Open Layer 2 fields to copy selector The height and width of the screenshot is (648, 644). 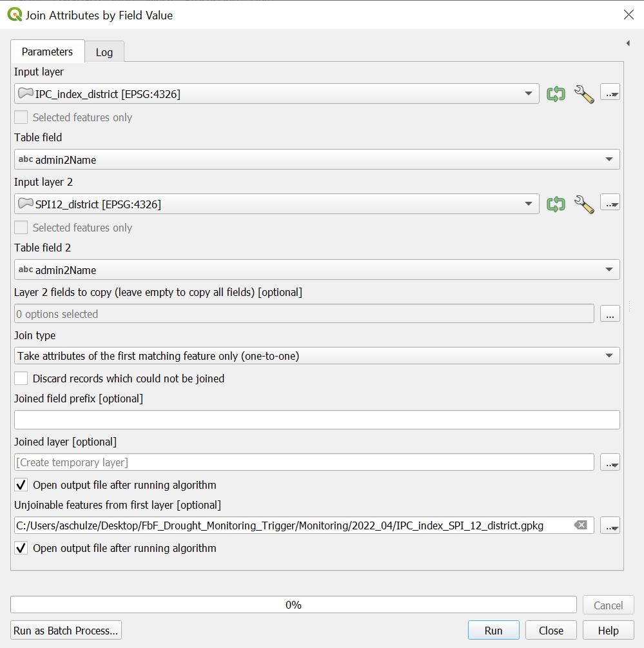tap(610, 314)
